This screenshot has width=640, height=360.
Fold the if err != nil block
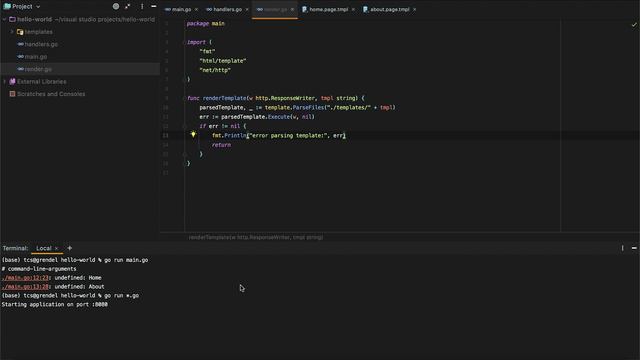[x=184, y=126]
